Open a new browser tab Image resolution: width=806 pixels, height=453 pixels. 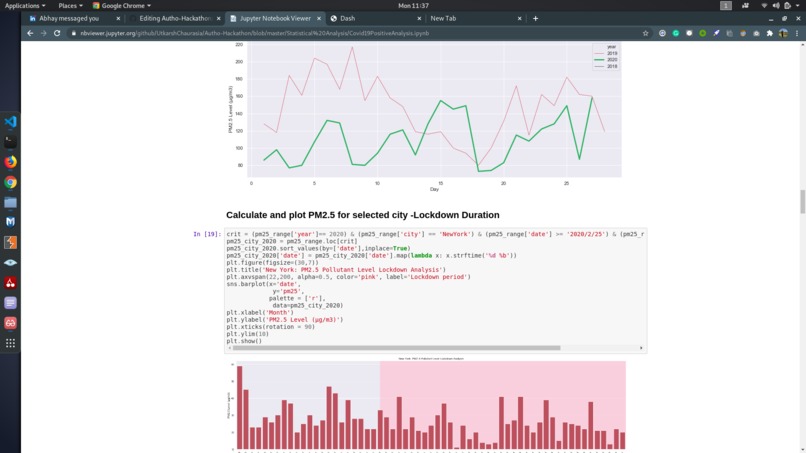(535, 19)
